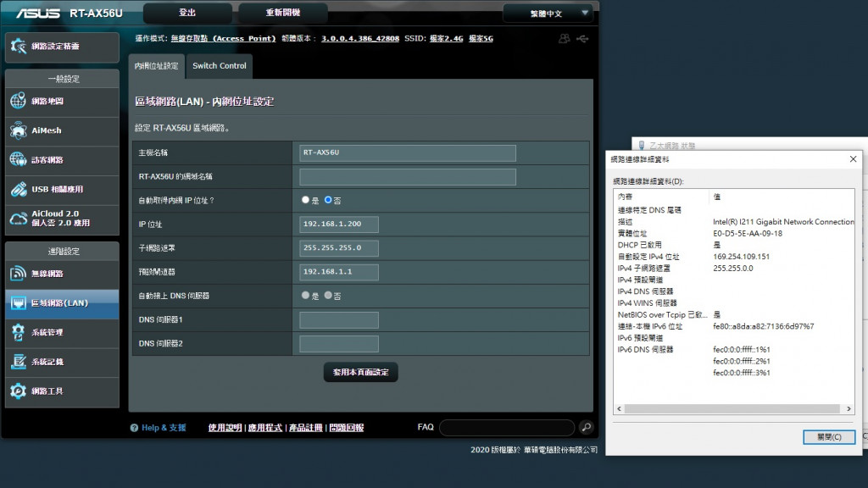Click the scroll right arrow in details list
Viewport: 868px width, 488px height.
[x=849, y=409]
